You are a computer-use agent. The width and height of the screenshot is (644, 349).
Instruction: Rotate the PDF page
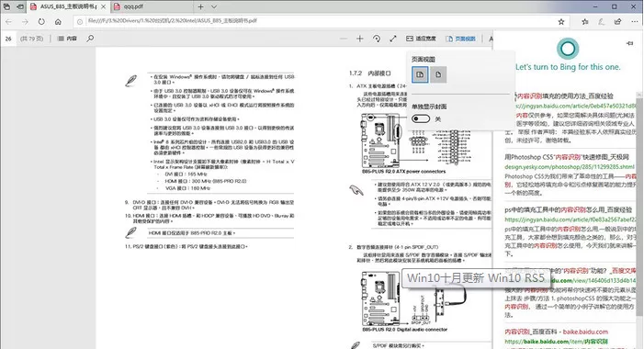(x=377, y=39)
